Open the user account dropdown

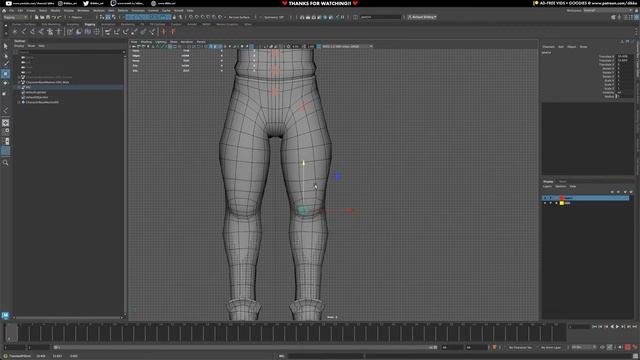[x=422, y=17]
